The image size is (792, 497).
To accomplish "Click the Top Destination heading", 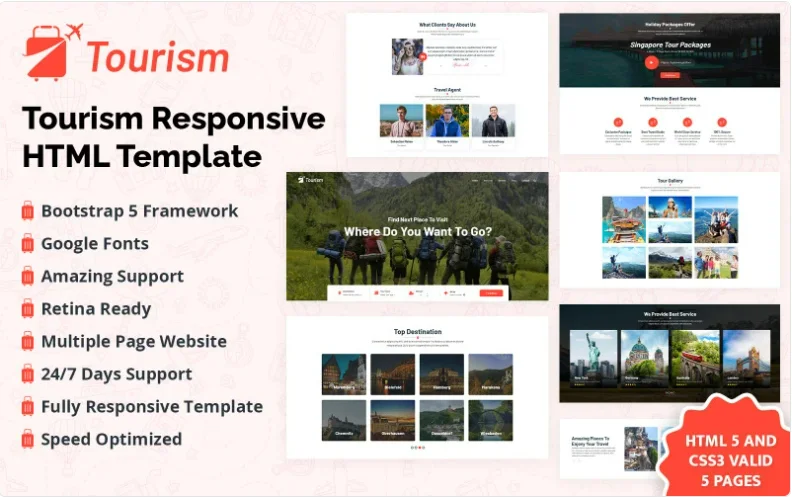I will pos(417,331).
